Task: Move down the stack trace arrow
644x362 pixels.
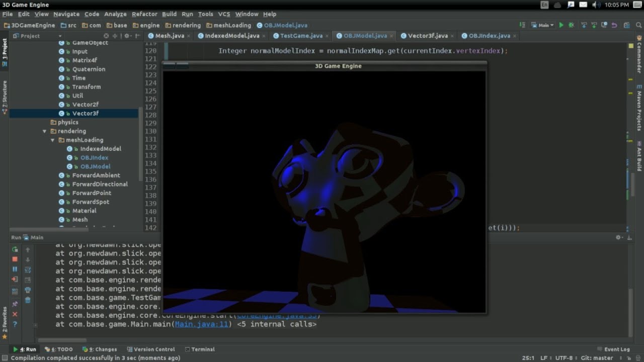Action: coord(28,260)
